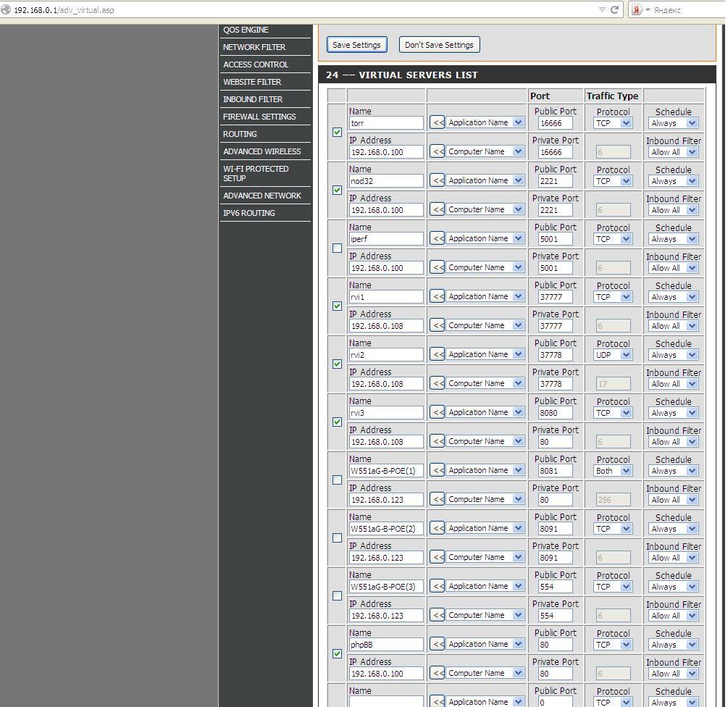Open Advanced Network sidebar link
Screen dimensions: 728x707
(x=266, y=196)
